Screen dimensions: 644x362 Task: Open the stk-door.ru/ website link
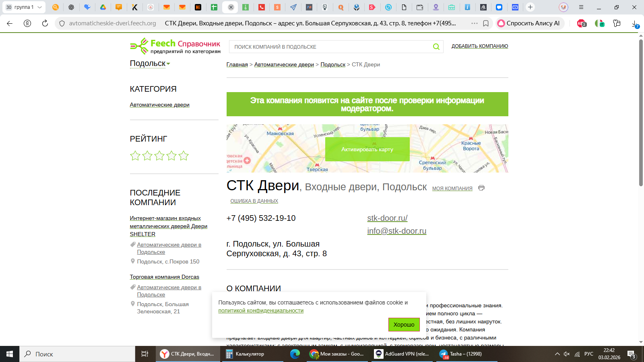coord(387,218)
